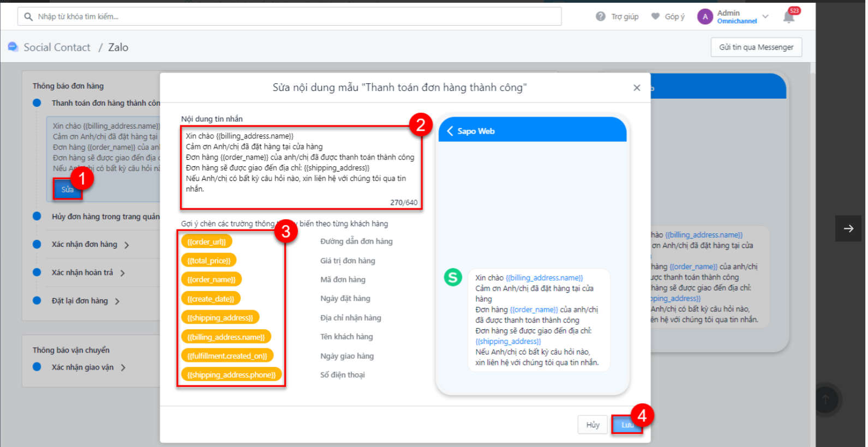Click the Mã đơn hàng description

click(343, 280)
